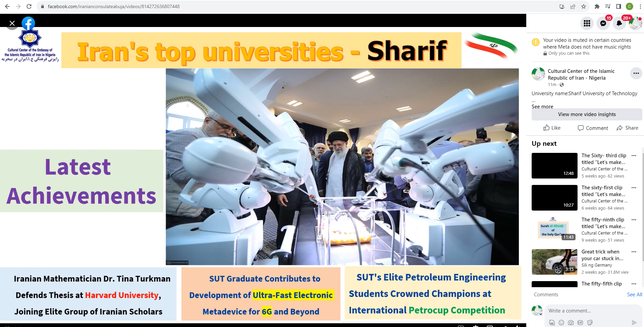Send the comment with the arrow icon
644x327 pixels.
click(x=634, y=323)
